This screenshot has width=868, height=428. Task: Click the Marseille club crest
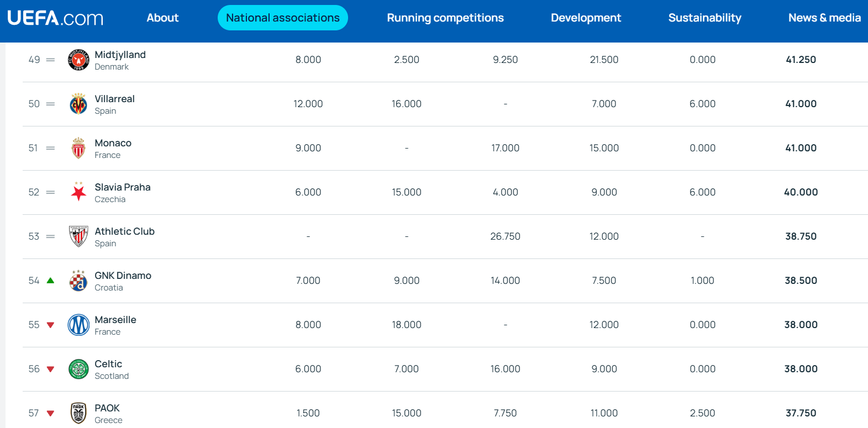78,325
